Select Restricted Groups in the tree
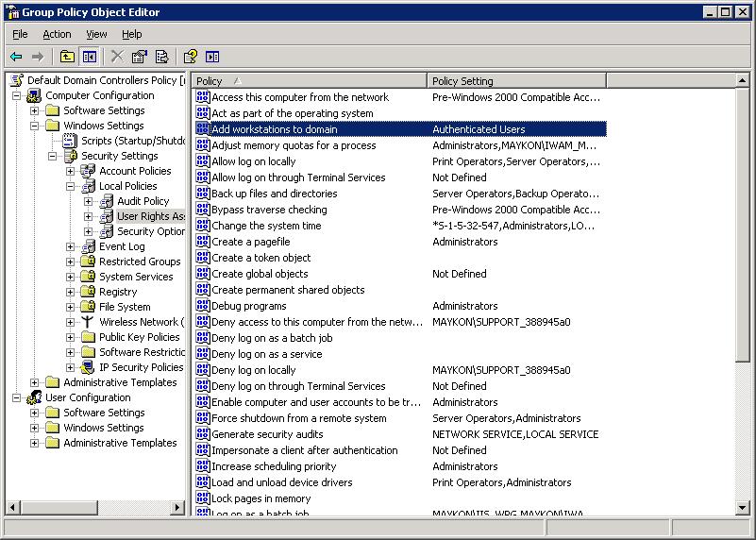The width and height of the screenshot is (756, 540). click(x=140, y=262)
